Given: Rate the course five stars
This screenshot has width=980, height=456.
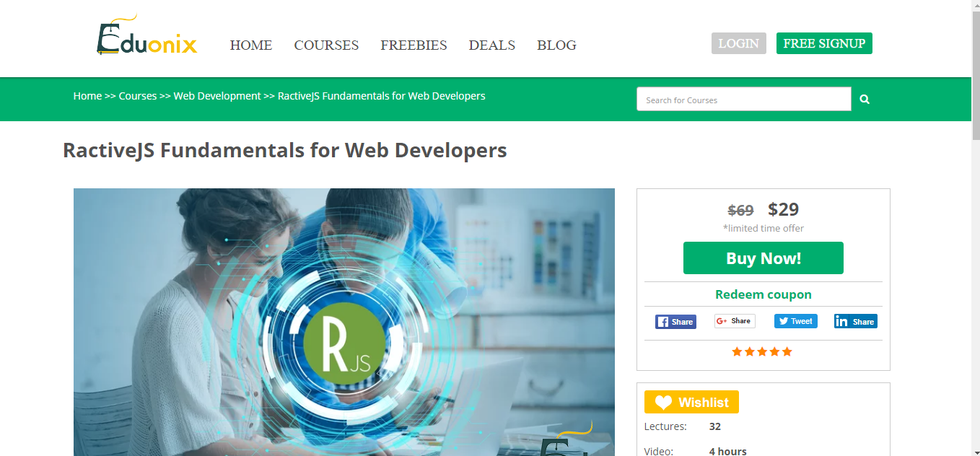Looking at the screenshot, I should (786, 351).
